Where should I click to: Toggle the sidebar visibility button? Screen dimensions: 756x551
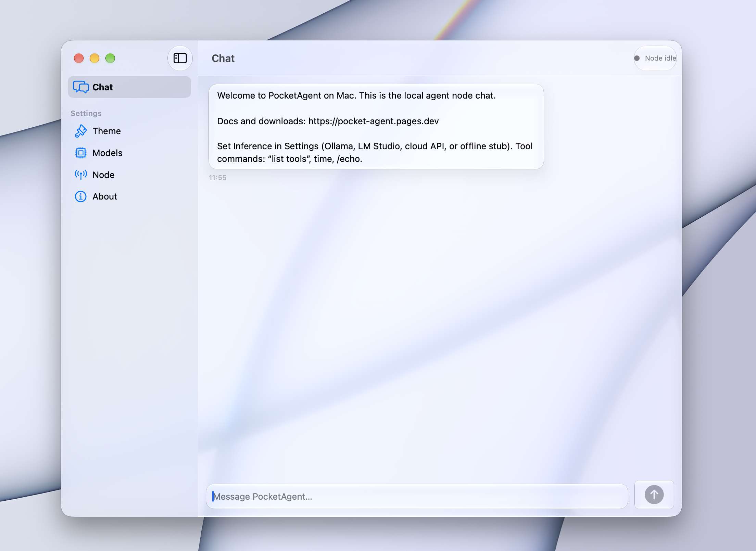(x=180, y=58)
